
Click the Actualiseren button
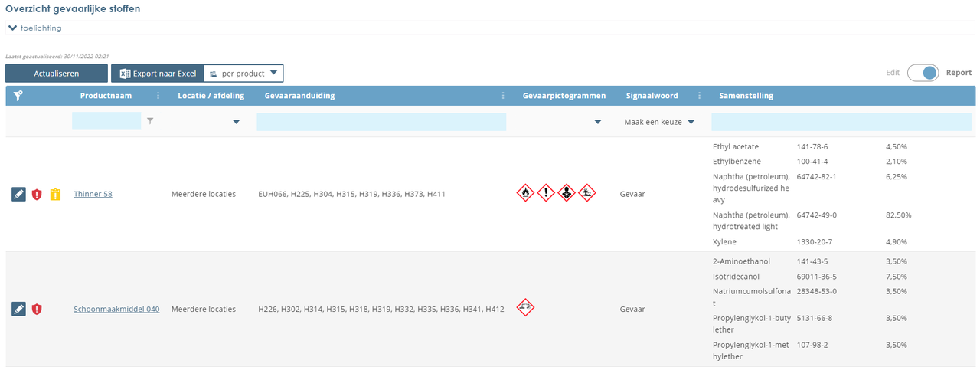[x=57, y=74]
